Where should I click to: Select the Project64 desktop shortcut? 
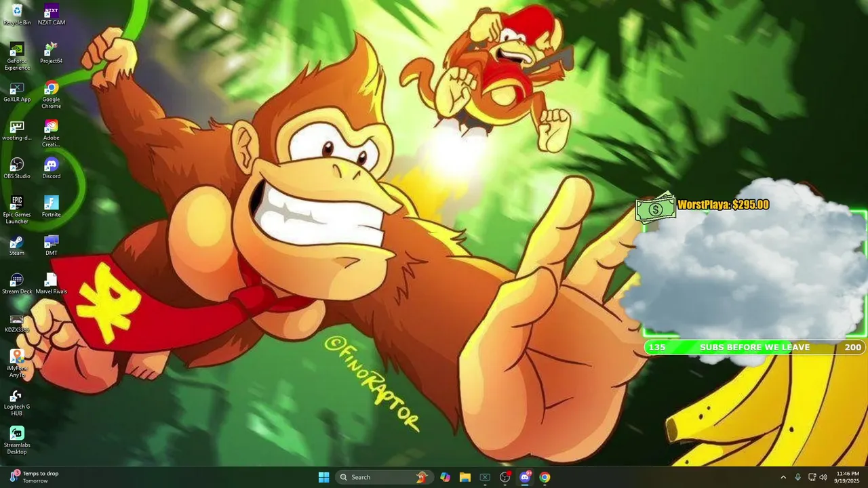[x=52, y=54]
